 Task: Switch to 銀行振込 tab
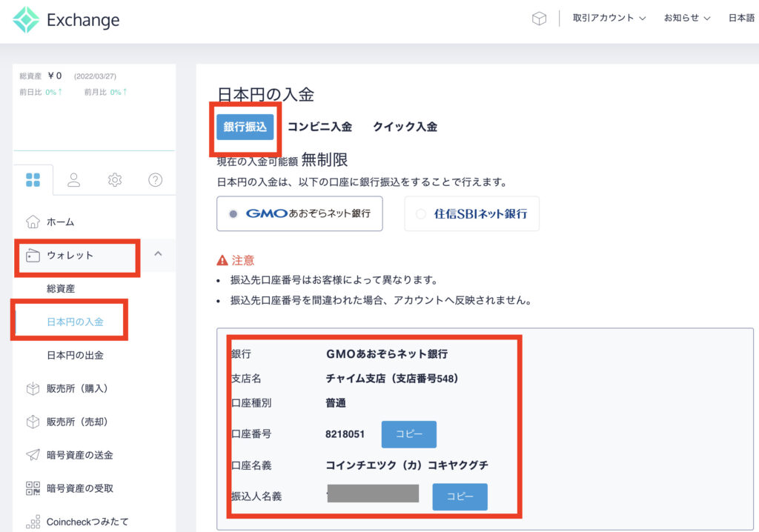[245, 127]
